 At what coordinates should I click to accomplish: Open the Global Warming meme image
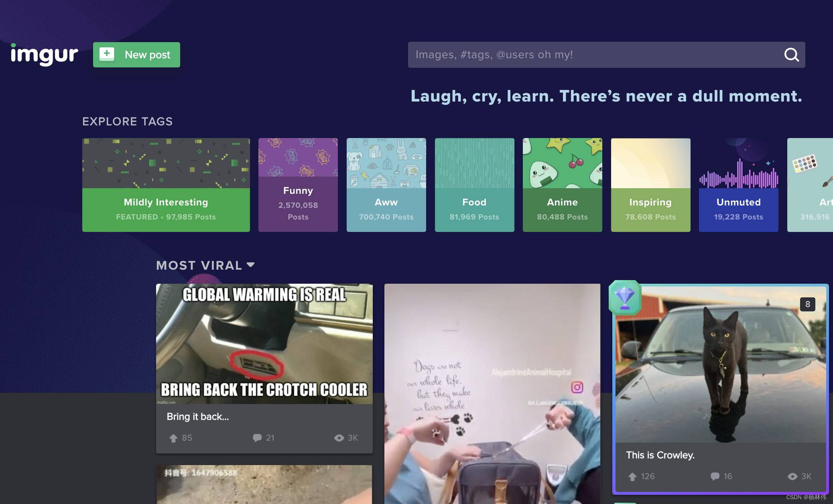pos(264,344)
